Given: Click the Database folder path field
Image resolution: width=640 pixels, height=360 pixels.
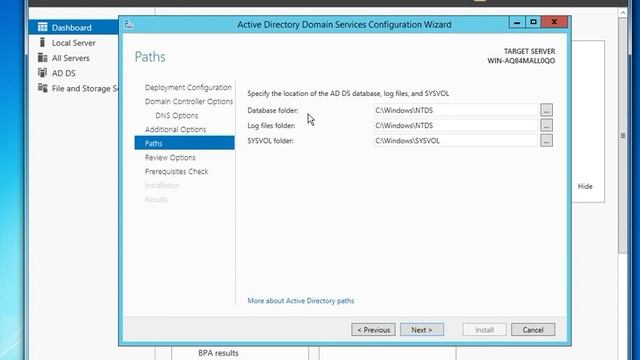Looking at the screenshot, I should (456, 110).
